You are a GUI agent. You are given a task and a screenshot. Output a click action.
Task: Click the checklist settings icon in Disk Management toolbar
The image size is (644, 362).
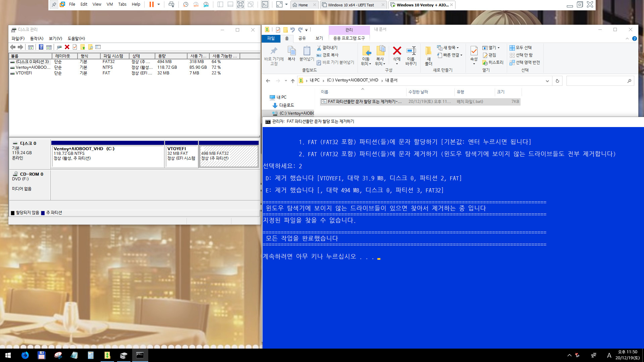[x=98, y=47]
